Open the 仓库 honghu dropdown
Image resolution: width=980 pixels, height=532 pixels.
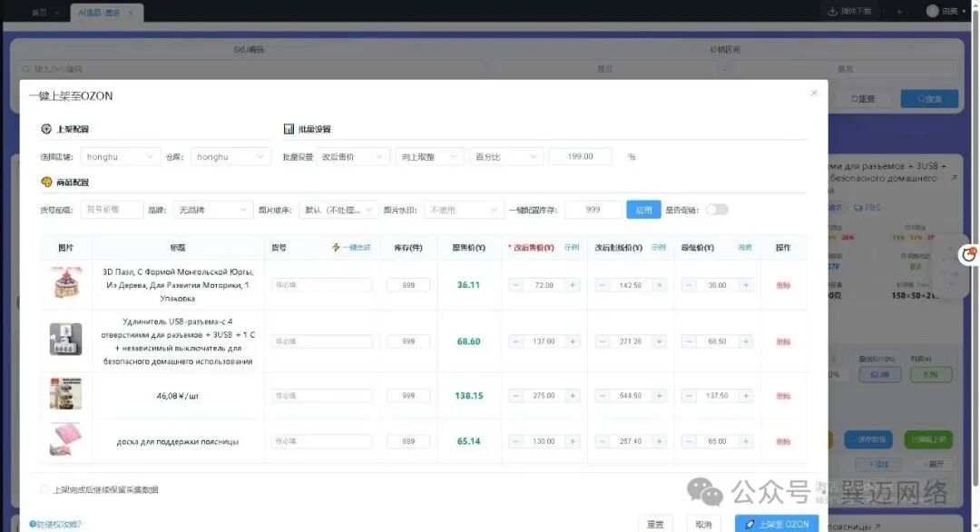coord(230,157)
